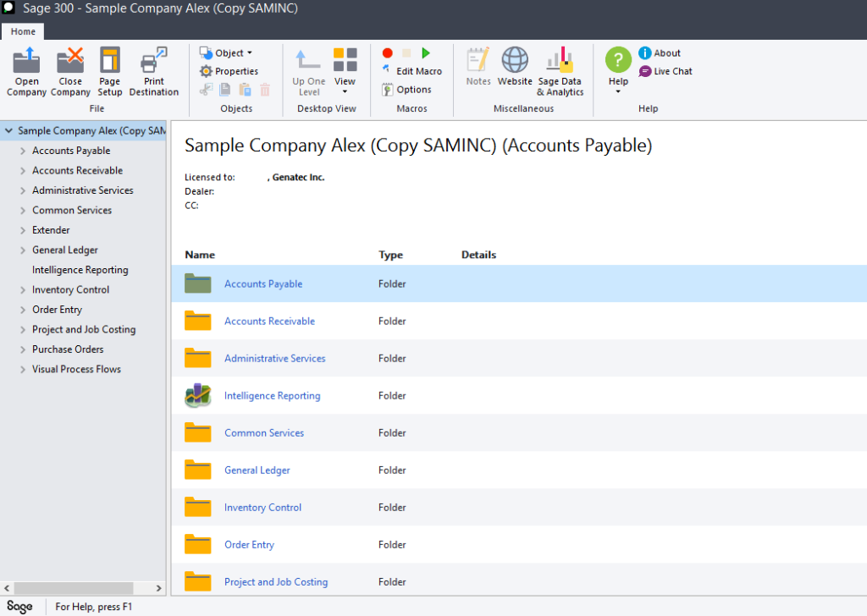Screen dimensions: 867x616
Task: Expand Accounts Payable in the tree
Action: coord(23,151)
